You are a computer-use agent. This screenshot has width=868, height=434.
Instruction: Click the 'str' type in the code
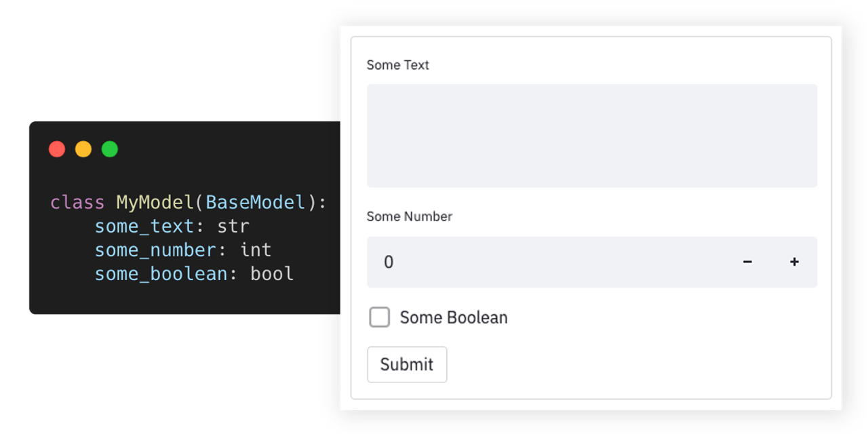pos(233,226)
